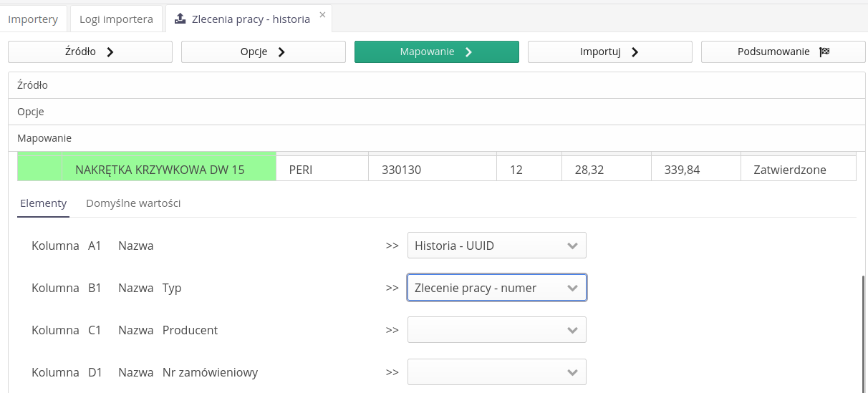Select the green Mapowanie step button

[437, 52]
